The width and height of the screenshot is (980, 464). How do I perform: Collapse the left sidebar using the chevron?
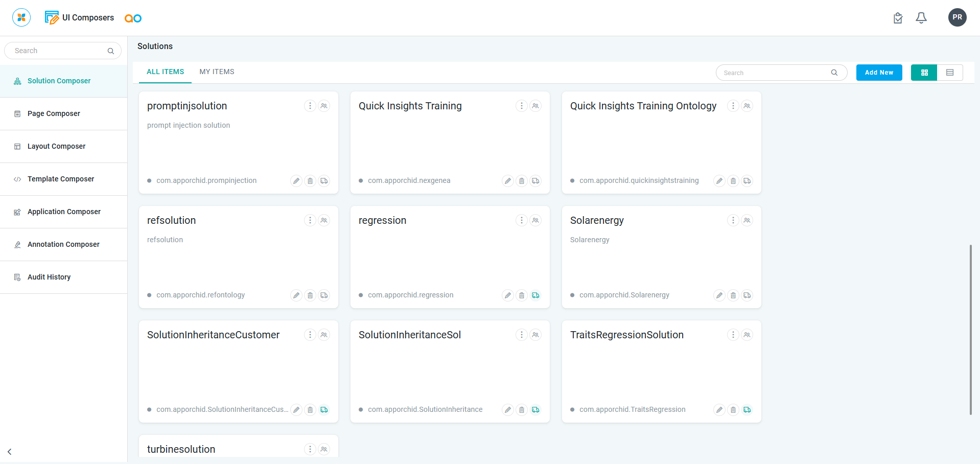click(x=10, y=452)
